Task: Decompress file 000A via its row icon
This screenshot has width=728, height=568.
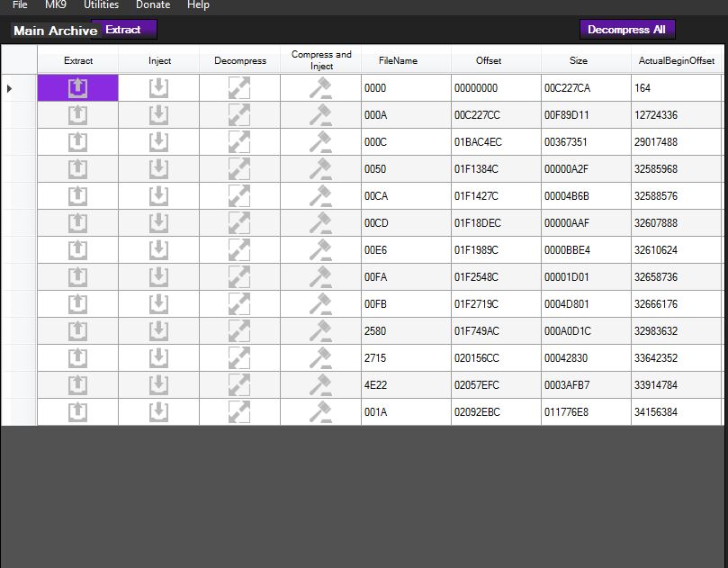Action: [x=239, y=114]
